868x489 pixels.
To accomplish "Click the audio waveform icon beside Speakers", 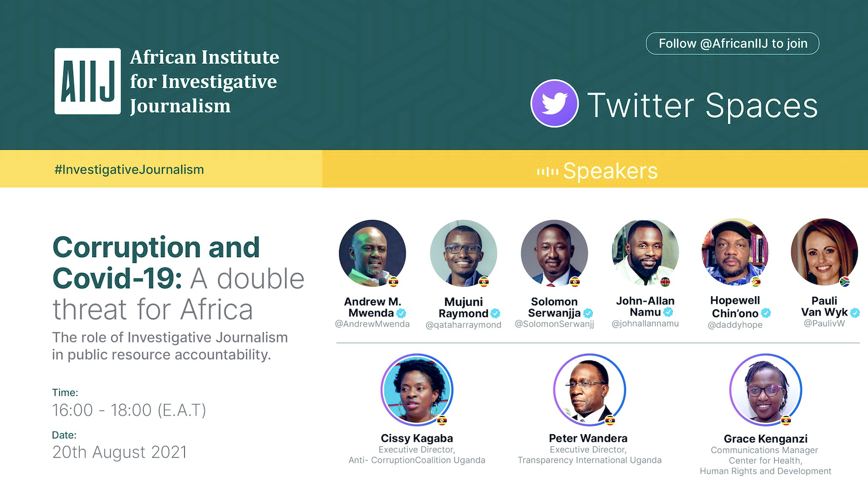I will [548, 172].
